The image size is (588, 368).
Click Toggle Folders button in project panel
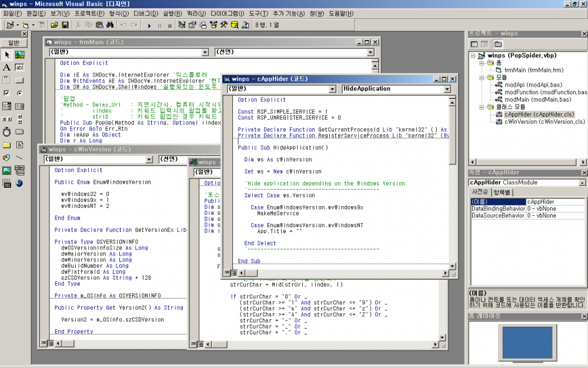click(497, 44)
